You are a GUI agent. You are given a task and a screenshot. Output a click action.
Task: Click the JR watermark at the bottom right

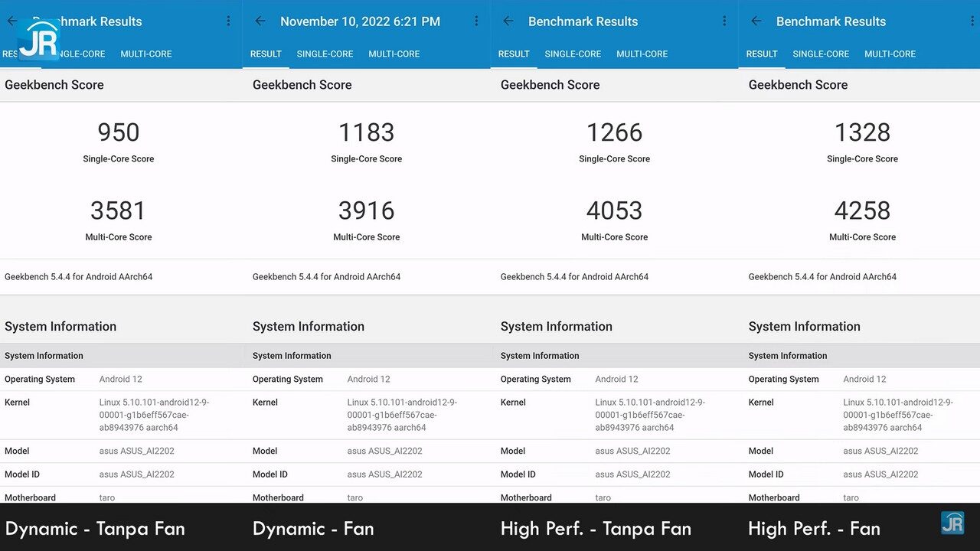pos(952,523)
